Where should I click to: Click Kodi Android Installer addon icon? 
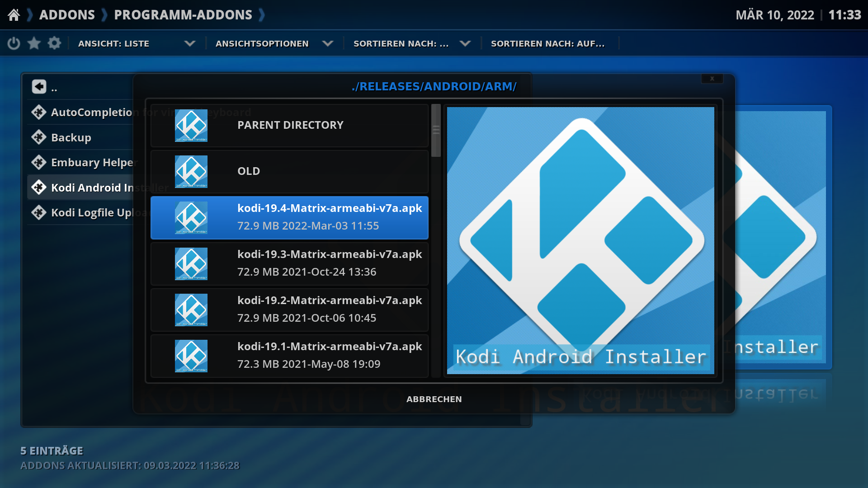39,188
